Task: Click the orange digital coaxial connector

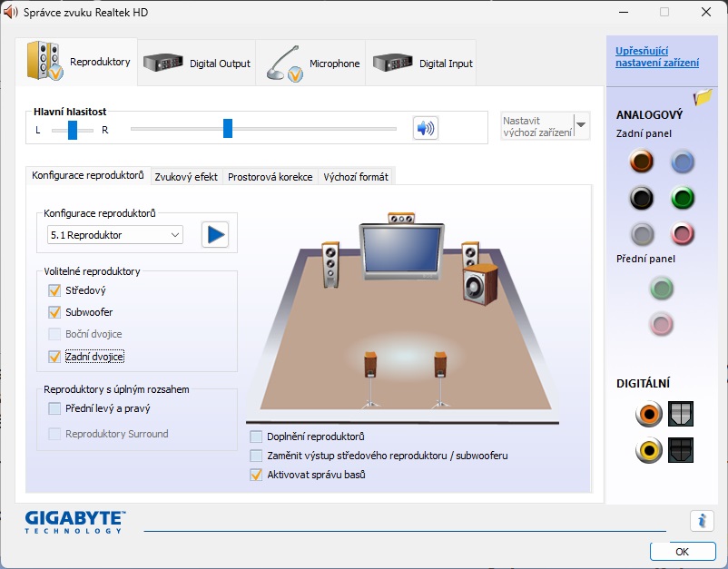Action: pyautogui.click(x=649, y=414)
